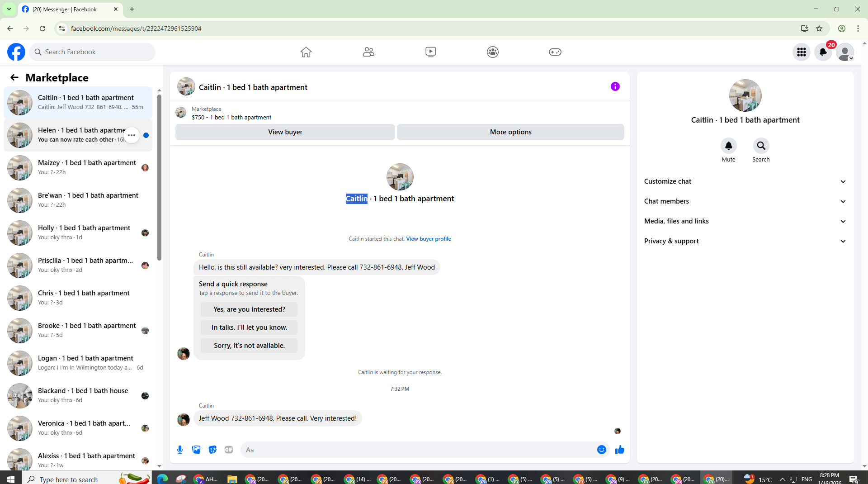This screenshot has width=868, height=484.
Task: Send quick reply Sorry, it's not available.
Action: pyautogui.click(x=249, y=346)
